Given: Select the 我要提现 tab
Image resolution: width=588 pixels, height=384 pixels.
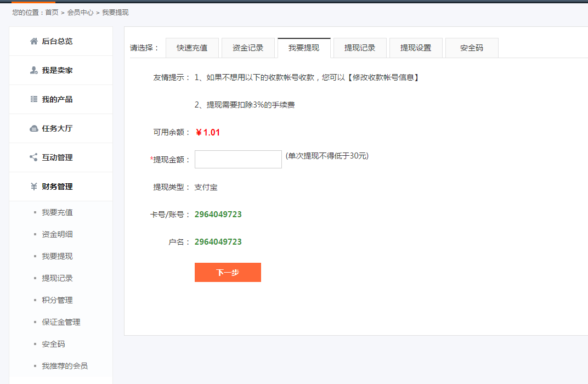Looking at the screenshot, I should (304, 48).
